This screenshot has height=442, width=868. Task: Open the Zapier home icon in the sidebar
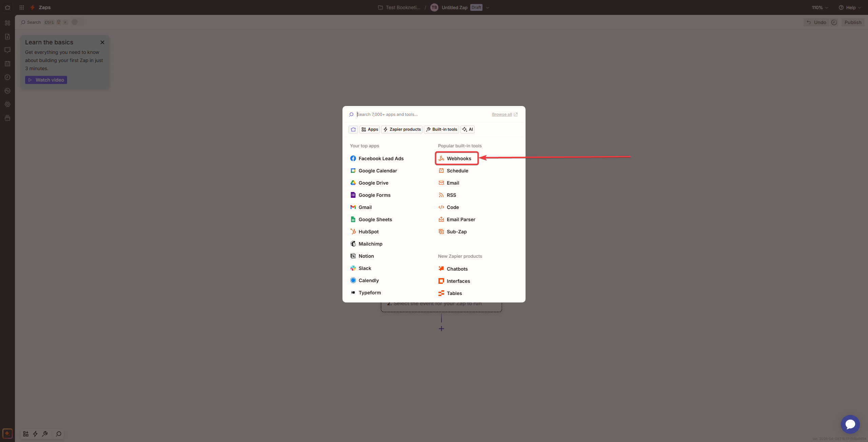point(7,7)
